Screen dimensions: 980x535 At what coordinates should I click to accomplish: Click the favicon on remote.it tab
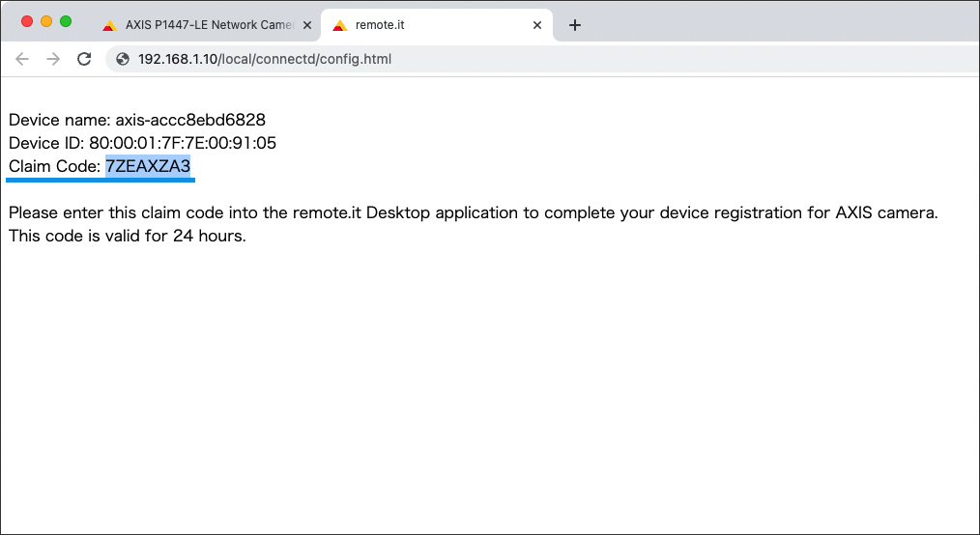pos(340,26)
